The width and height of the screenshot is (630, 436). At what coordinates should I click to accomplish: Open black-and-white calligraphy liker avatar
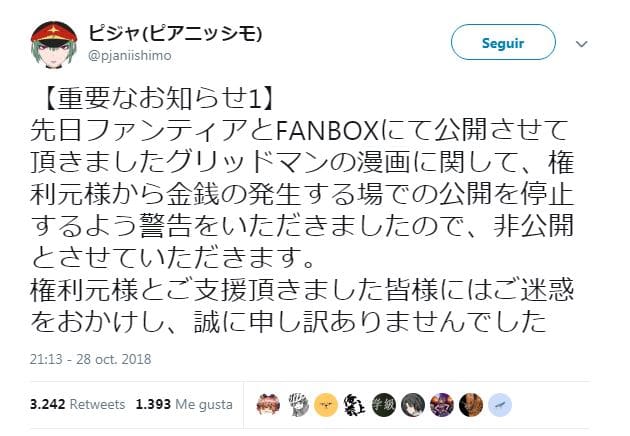355,405
